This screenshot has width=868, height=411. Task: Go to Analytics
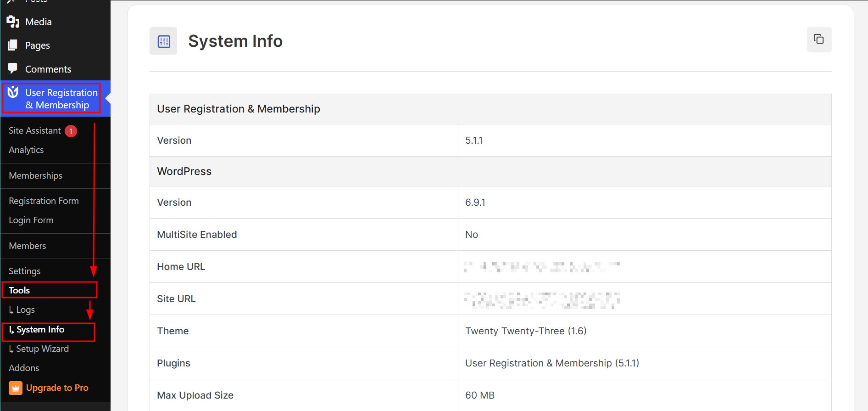click(x=26, y=150)
